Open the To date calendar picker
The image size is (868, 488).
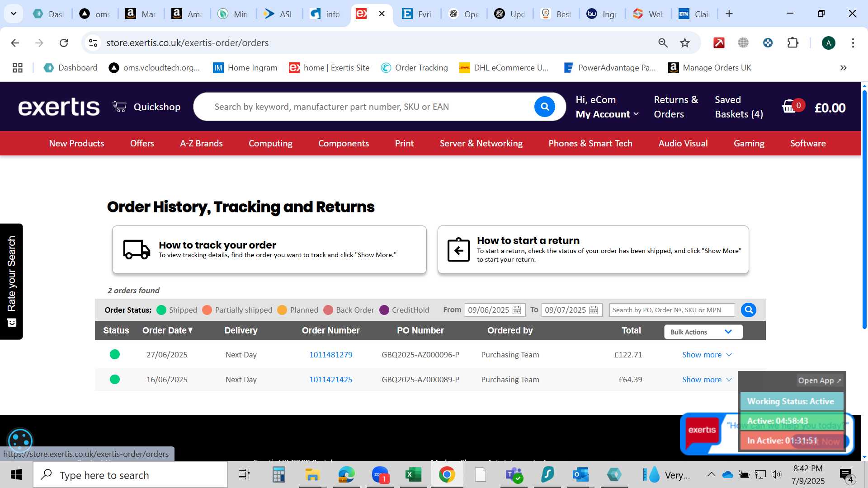pos(594,310)
